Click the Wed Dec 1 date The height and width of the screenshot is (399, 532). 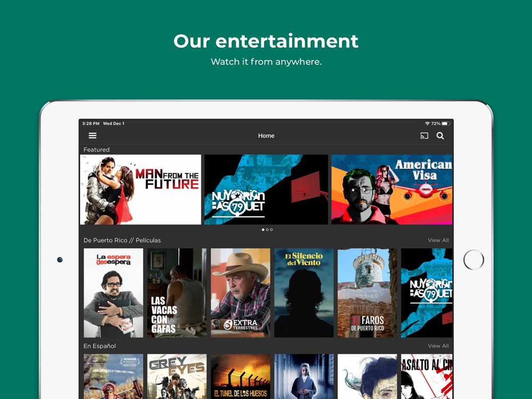114,123
